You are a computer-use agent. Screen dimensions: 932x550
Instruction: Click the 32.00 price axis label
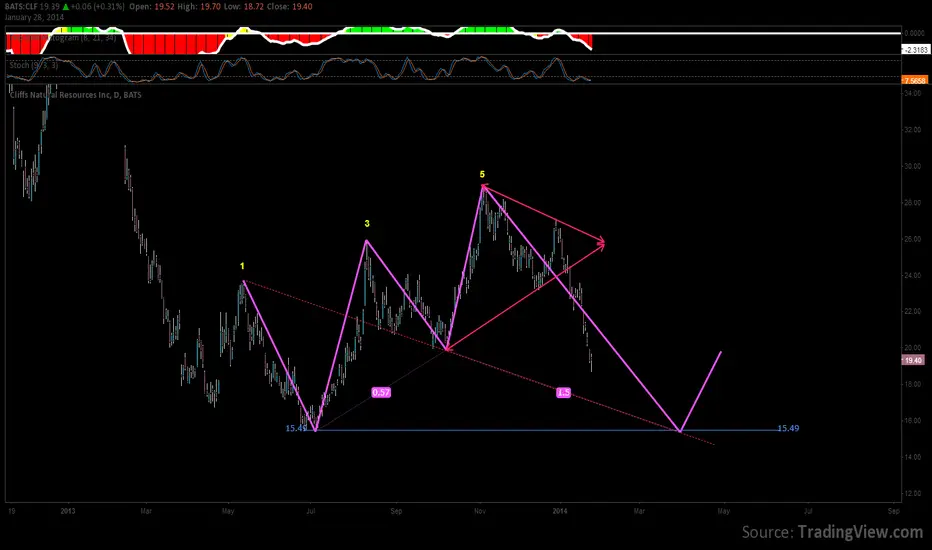coord(912,130)
